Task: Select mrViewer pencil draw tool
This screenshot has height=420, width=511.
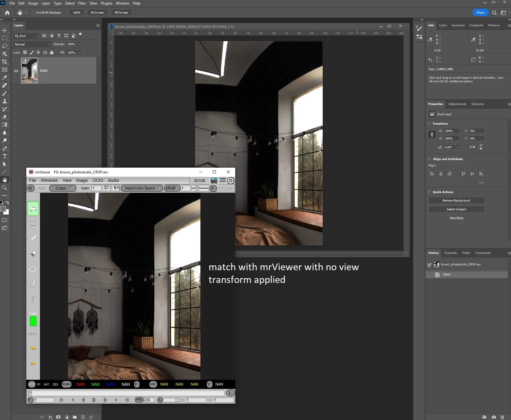Action: click(33, 238)
